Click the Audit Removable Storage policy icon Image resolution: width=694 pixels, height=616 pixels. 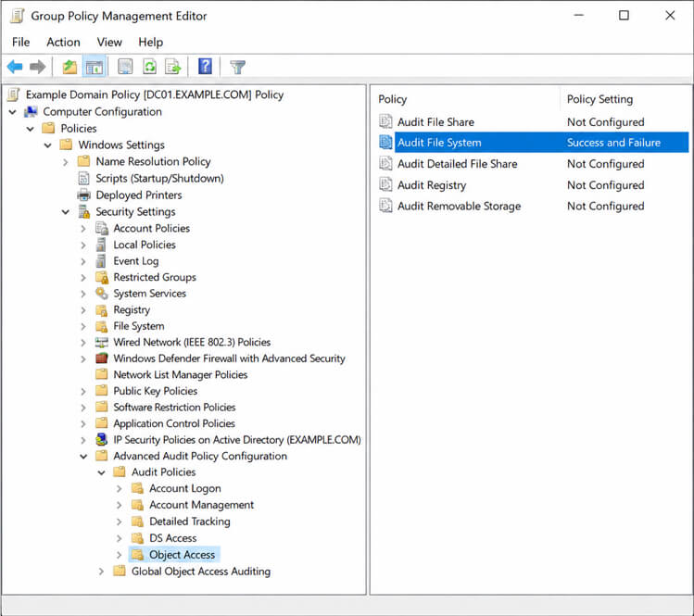tap(385, 206)
